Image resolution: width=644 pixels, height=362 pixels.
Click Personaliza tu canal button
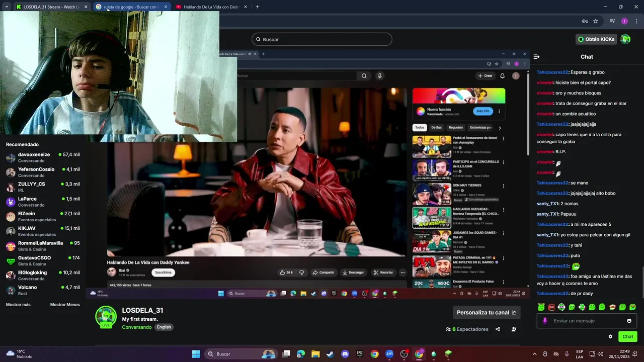click(x=487, y=312)
